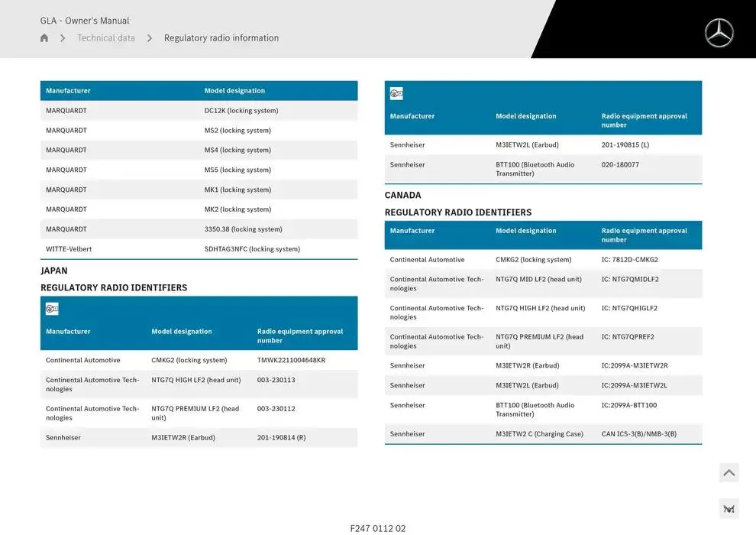
Task: Click the WITTE-Velbert manufacturer cell
Action: point(69,249)
